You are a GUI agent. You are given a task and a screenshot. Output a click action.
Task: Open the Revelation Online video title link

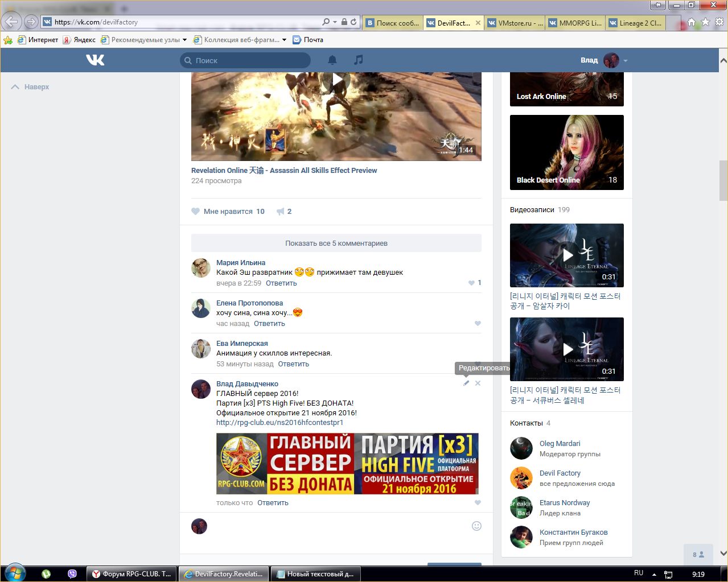284,170
